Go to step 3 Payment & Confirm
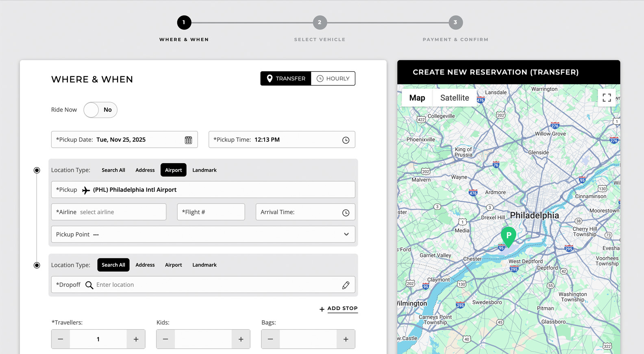Viewport: 644px width, 354px height. (455, 23)
